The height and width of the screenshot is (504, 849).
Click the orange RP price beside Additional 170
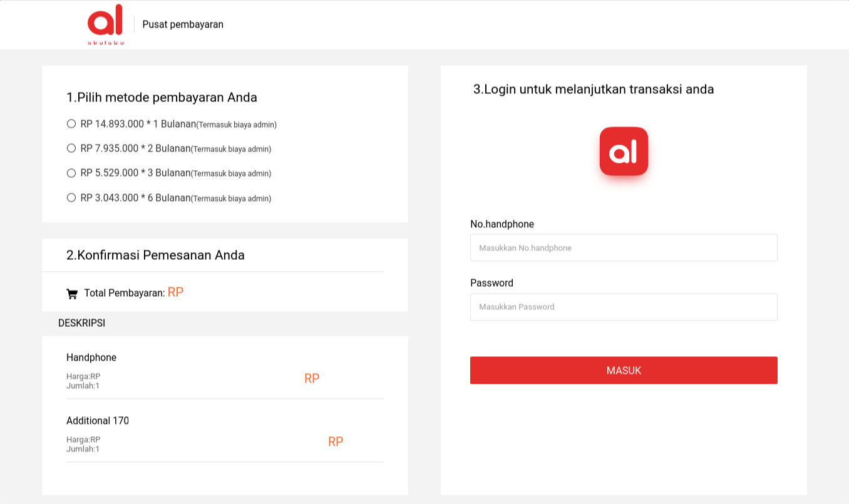pyautogui.click(x=336, y=442)
